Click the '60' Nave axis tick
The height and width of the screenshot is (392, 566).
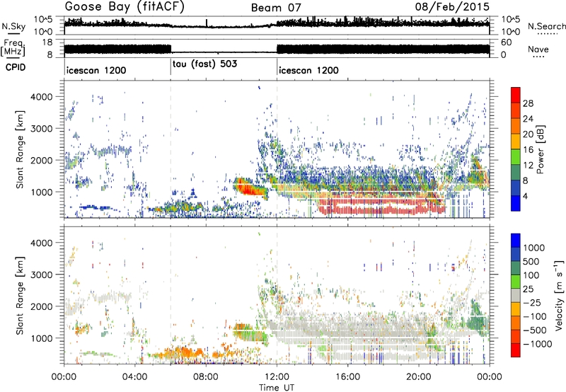click(x=506, y=42)
